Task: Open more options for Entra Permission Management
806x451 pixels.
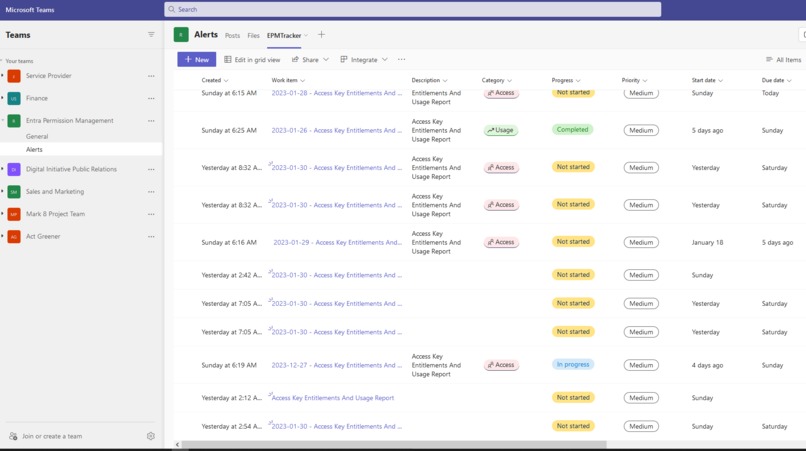Action: pos(151,121)
